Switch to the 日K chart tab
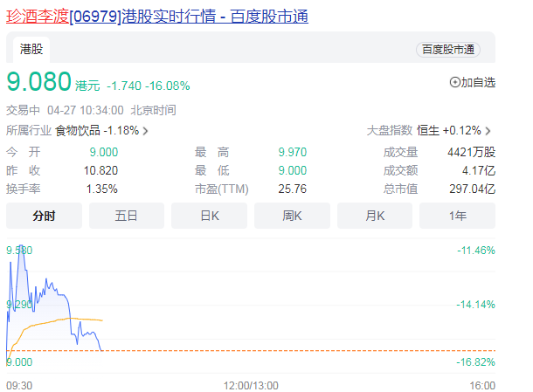The width and height of the screenshot is (533, 392). [x=209, y=216]
